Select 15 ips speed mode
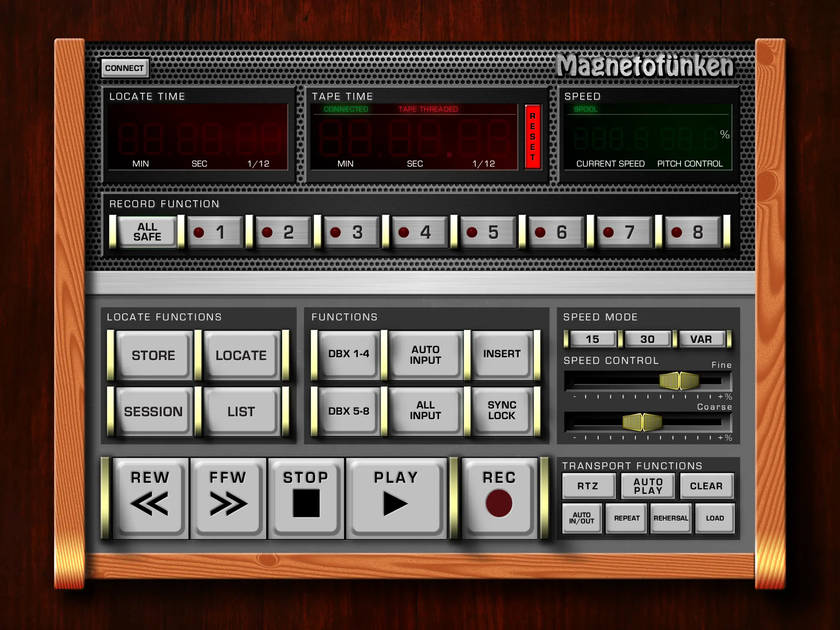Viewport: 840px width, 630px height. click(x=593, y=339)
